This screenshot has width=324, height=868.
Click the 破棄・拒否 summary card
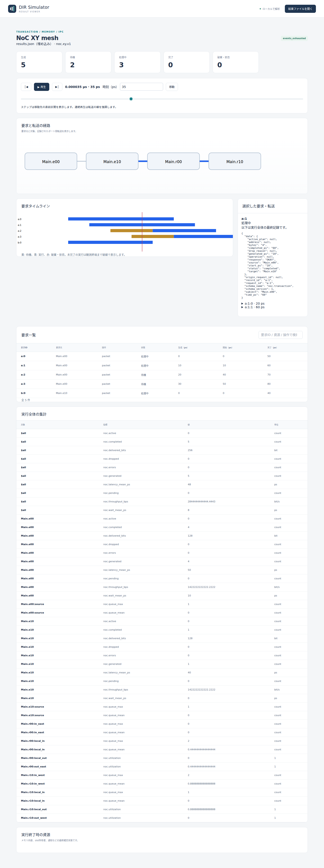click(x=236, y=62)
